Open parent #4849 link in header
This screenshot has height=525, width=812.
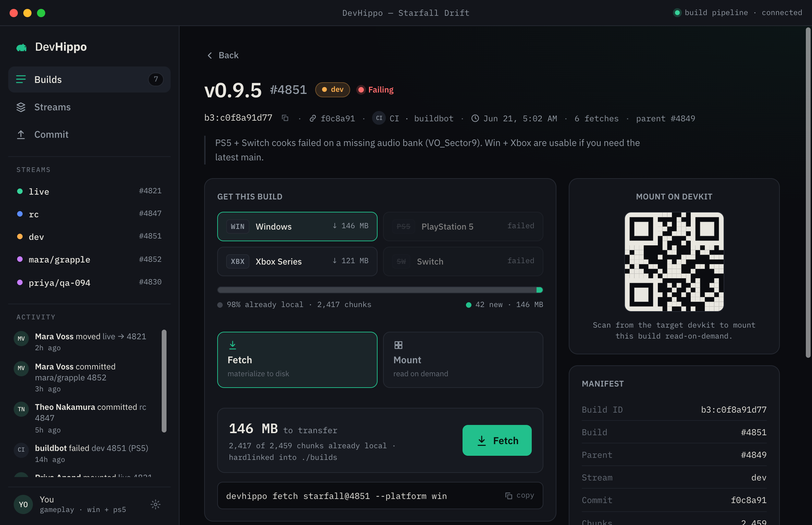click(x=665, y=119)
